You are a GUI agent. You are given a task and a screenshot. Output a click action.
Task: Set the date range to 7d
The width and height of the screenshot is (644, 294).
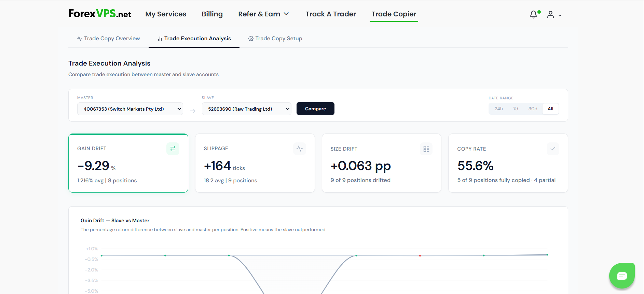(x=516, y=109)
